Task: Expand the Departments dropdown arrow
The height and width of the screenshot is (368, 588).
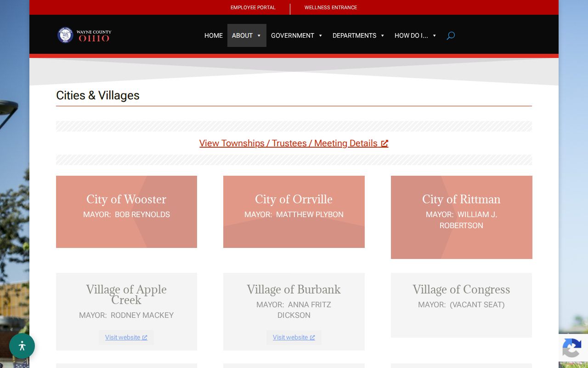Action: pos(383,35)
